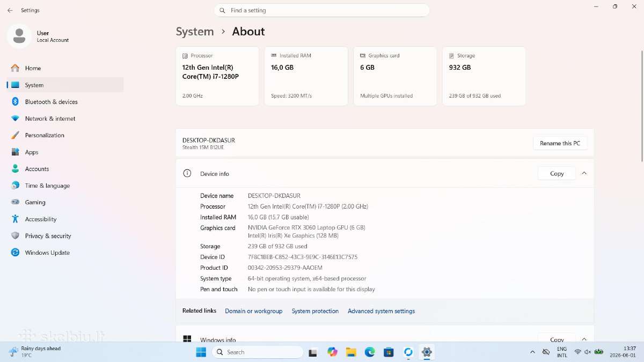Click the muted volume tray icon
This screenshot has width=644, height=362.
[x=588, y=352]
